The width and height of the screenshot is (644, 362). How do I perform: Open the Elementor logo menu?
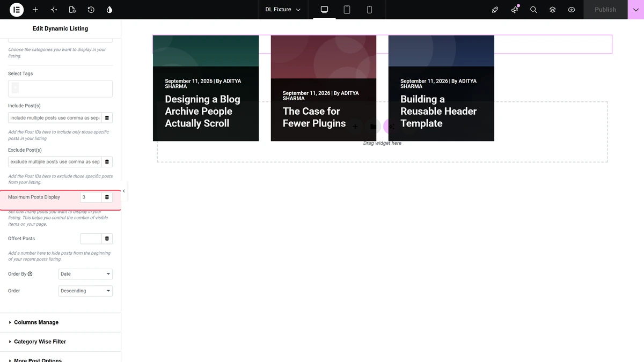point(17,10)
